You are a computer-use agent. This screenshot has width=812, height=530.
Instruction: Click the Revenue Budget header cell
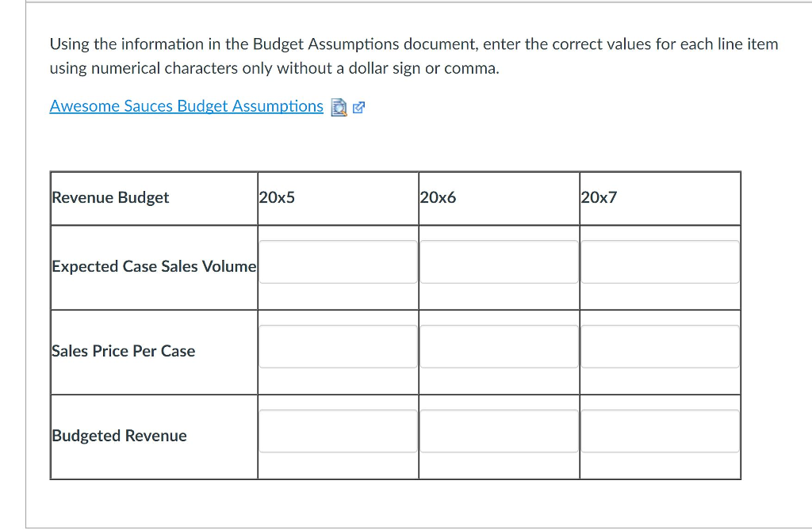(110, 197)
